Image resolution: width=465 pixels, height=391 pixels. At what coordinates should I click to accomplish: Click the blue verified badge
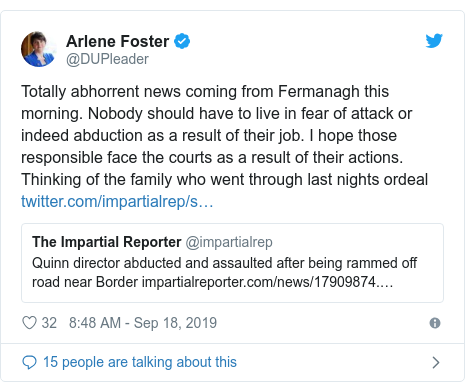click(x=182, y=41)
